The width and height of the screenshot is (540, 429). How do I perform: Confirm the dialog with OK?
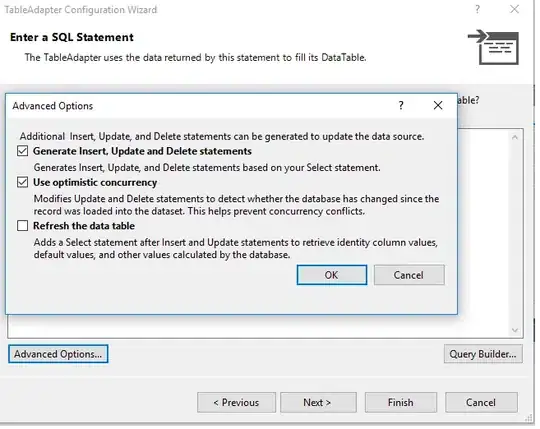coord(332,275)
